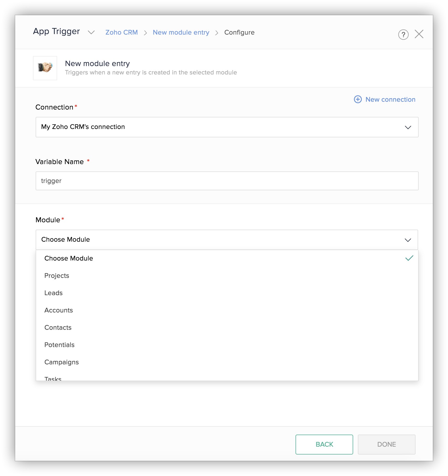Go to New module entry breadcrumb

coord(181,32)
